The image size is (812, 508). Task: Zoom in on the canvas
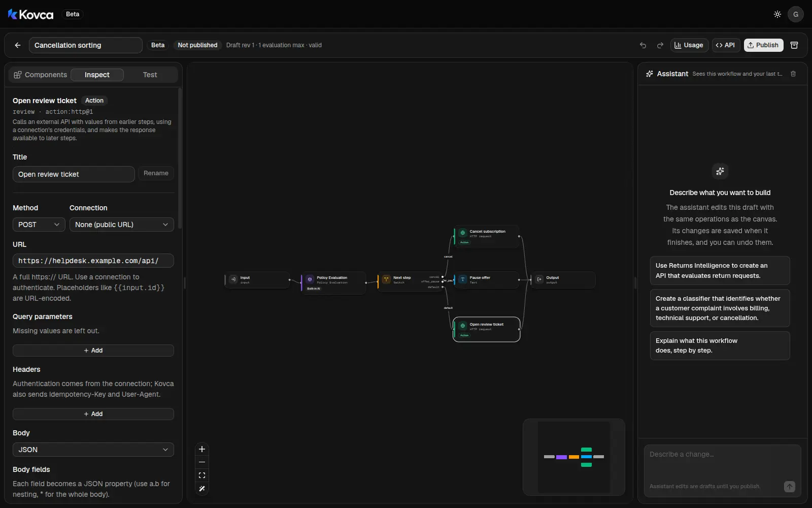click(x=202, y=449)
